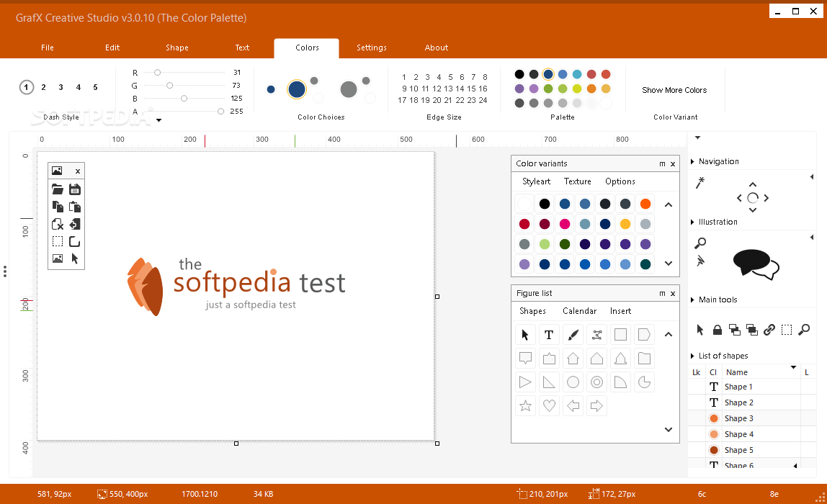Paste using the clipboard icon
Image resolution: width=827 pixels, height=504 pixels.
tap(75, 207)
